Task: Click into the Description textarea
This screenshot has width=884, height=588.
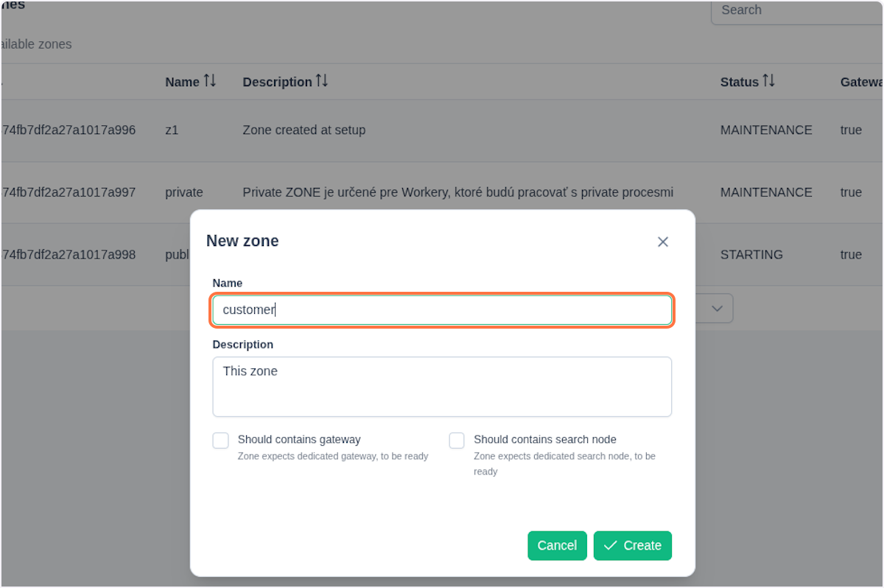Action: click(x=442, y=387)
